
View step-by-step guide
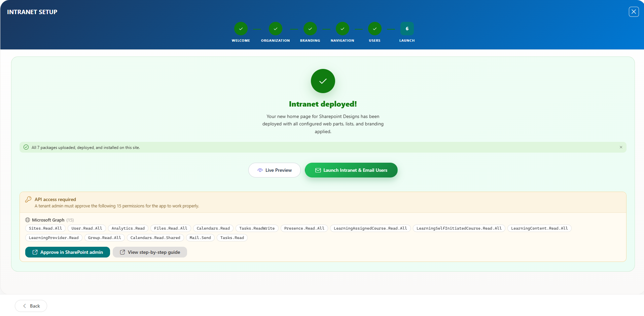coord(150,252)
